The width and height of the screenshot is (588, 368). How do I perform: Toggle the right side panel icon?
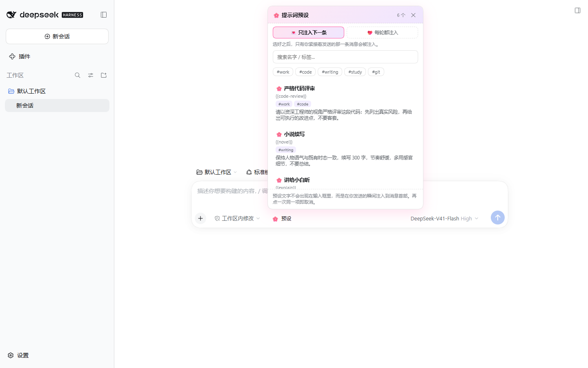(577, 11)
